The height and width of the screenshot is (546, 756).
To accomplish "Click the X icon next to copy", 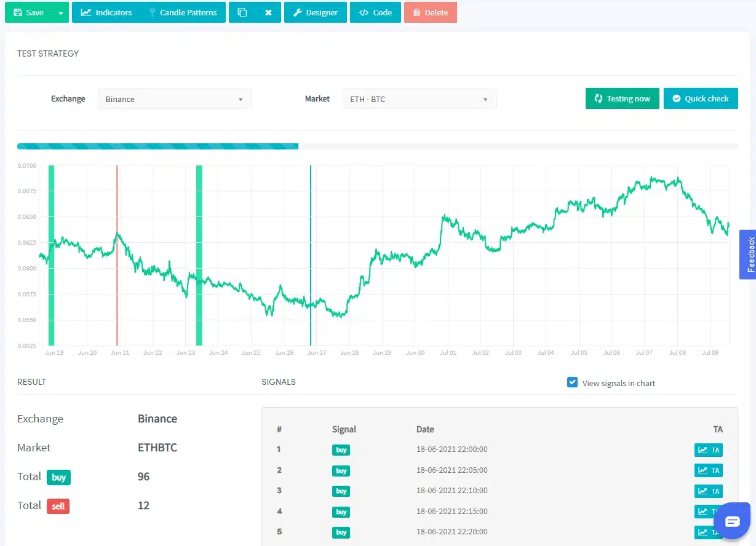I will [x=268, y=12].
